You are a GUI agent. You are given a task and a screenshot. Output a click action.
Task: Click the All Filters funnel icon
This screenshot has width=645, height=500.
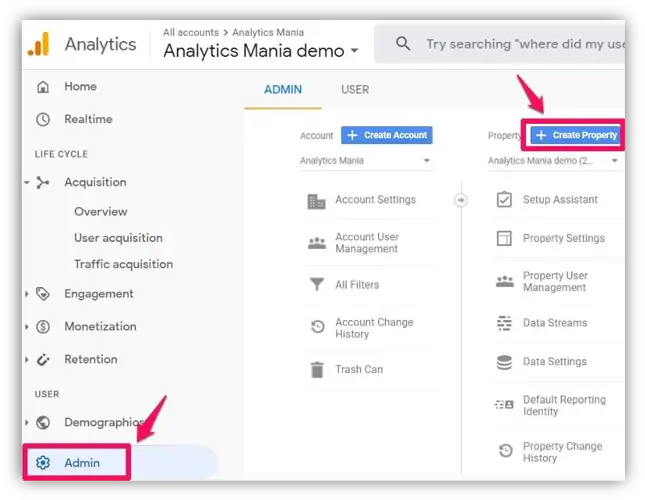317,284
